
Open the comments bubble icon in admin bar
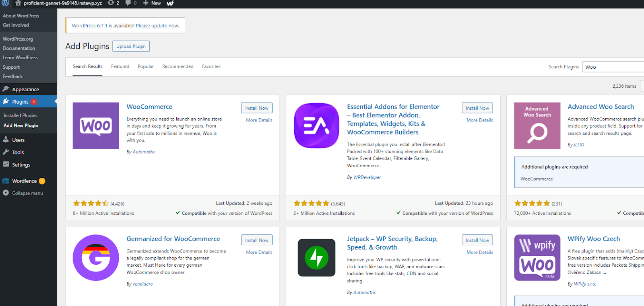(128, 3)
